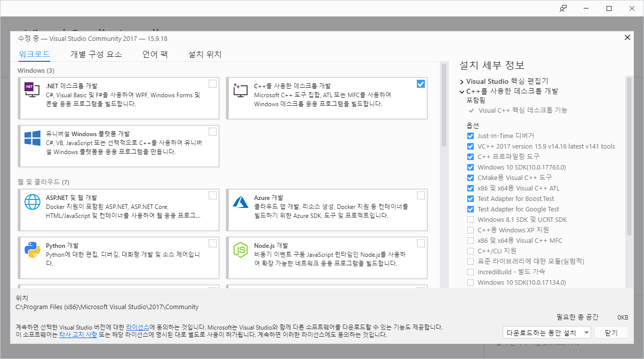The height and width of the screenshot is (359, 644).
Task: Click the .NET desktop development icon
Action: [32, 90]
